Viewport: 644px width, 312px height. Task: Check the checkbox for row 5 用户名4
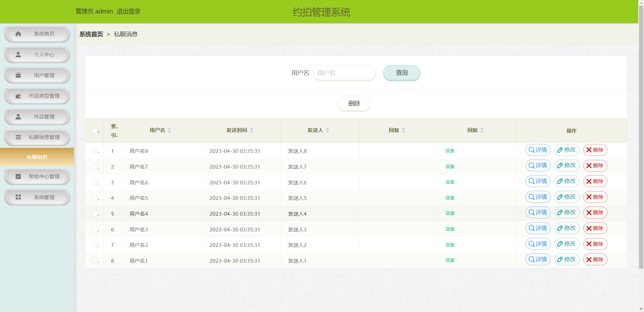coord(94,214)
